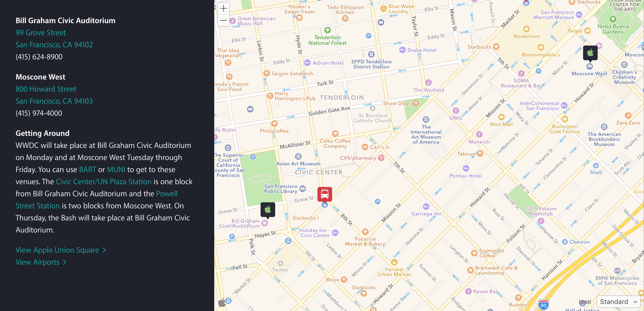Image resolution: width=644 pixels, height=311 pixels.
Task: Click the Carl's Jr. marker
Action: click(x=365, y=147)
